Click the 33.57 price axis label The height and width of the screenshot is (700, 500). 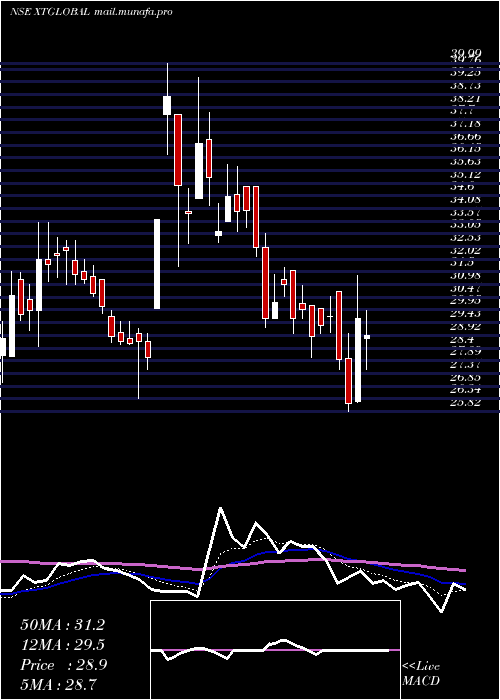(x=465, y=212)
